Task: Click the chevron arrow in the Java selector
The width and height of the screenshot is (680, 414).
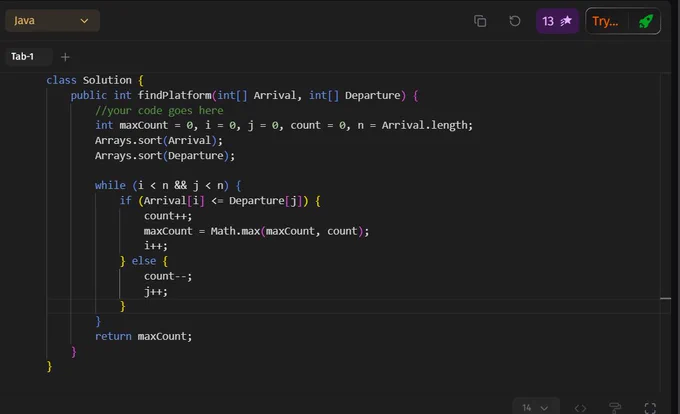Action: [x=84, y=21]
